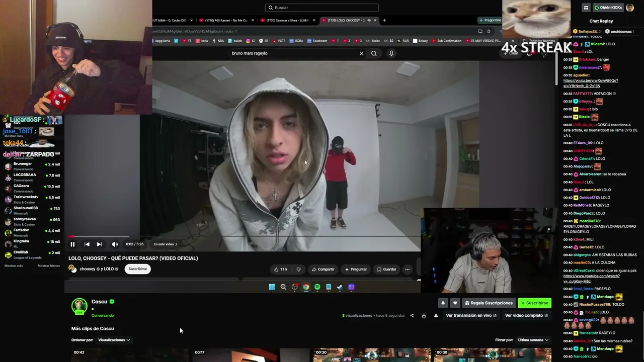Open Coscu's channel avatar
Image resolution: width=644 pixels, height=362 pixels.
click(x=79, y=306)
